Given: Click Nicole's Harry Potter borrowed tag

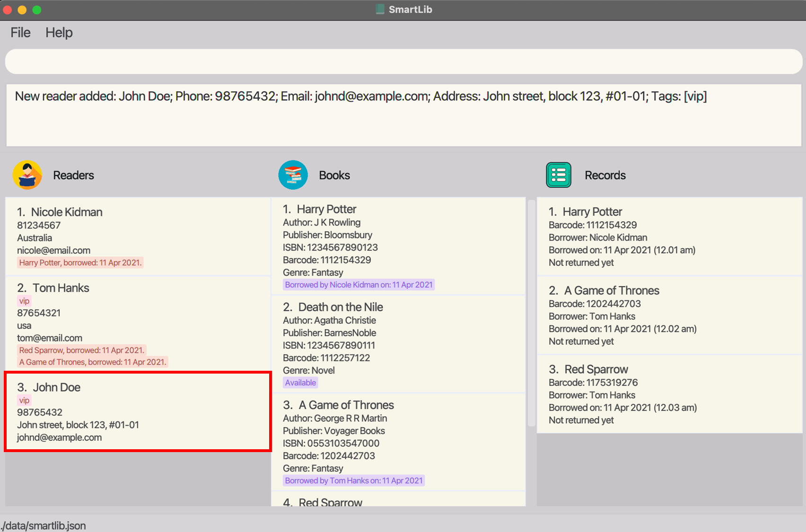Looking at the screenshot, I should (x=80, y=262).
